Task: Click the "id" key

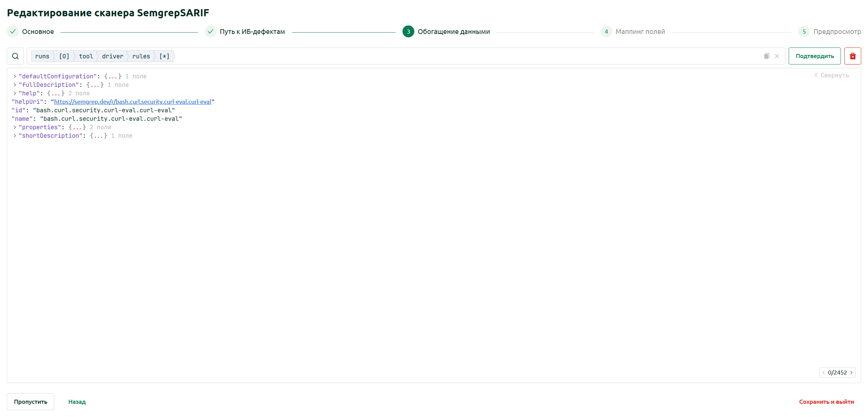Action: [x=19, y=110]
